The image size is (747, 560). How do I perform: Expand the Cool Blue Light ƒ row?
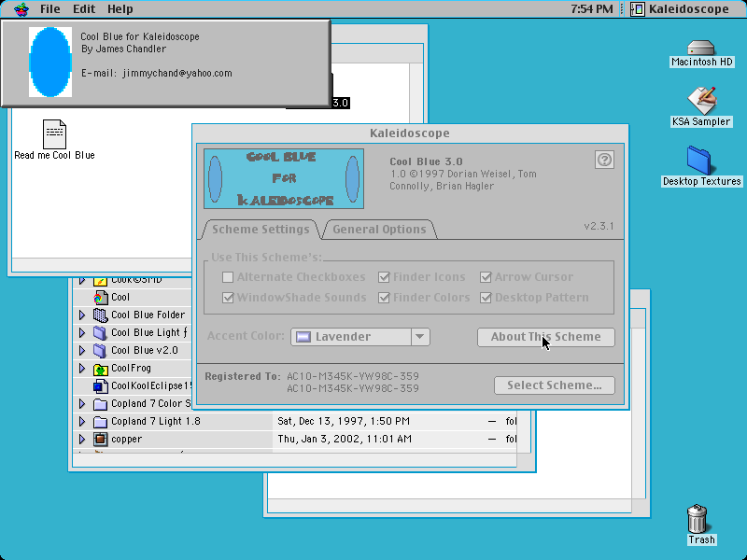(x=82, y=332)
